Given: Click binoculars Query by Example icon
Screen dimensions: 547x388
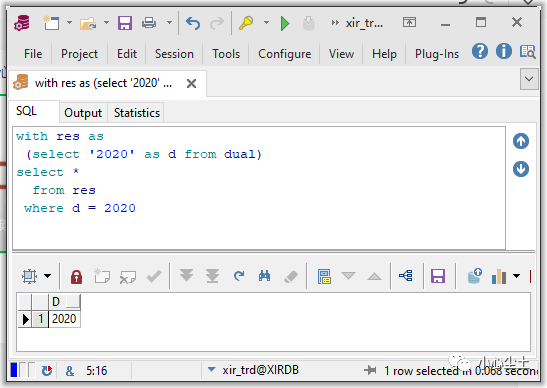Looking at the screenshot, I should 264,276.
